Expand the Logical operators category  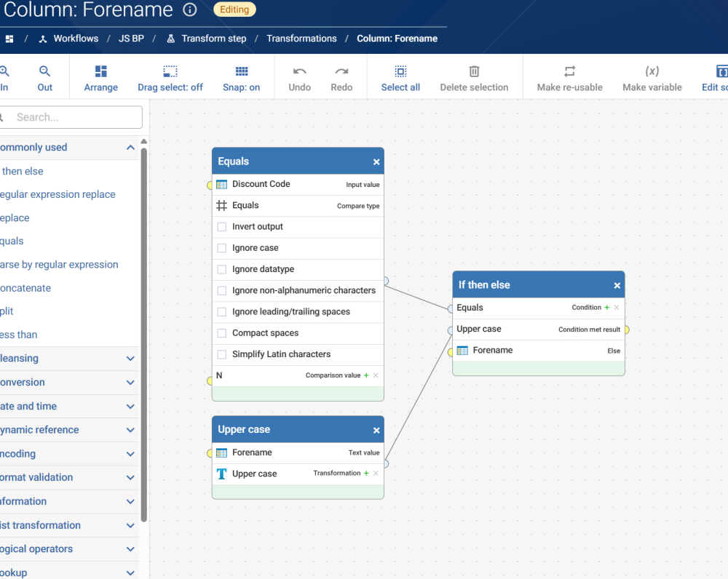click(130, 549)
